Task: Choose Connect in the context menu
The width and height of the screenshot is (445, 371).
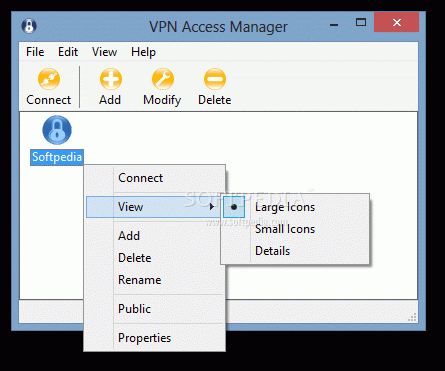Action: coord(154,178)
